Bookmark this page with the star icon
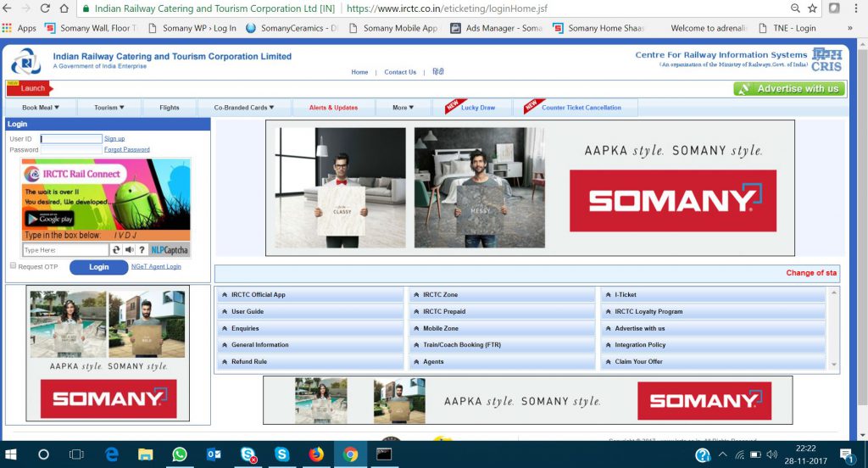868x468 pixels. tap(812, 8)
